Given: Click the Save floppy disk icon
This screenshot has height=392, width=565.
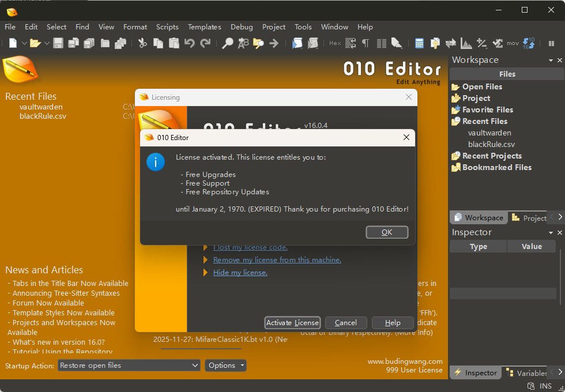Looking at the screenshot, I should [58, 43].
